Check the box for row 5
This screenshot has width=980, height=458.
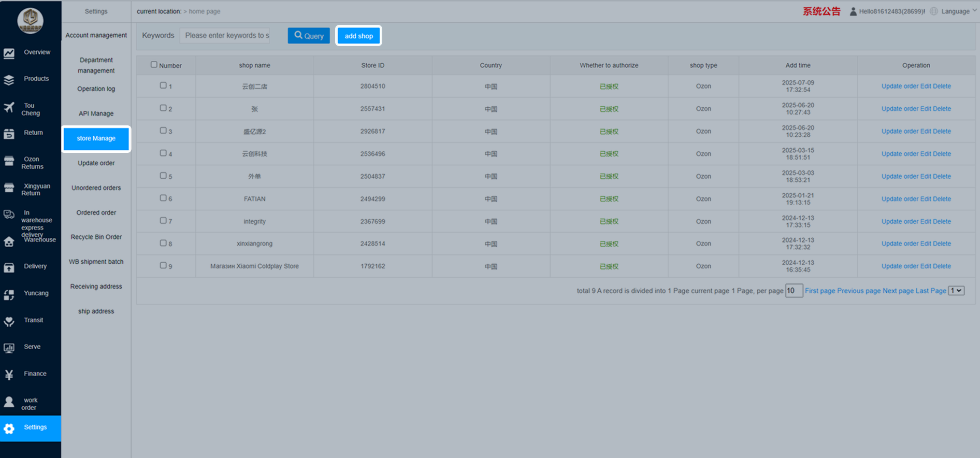pos(163,176)
